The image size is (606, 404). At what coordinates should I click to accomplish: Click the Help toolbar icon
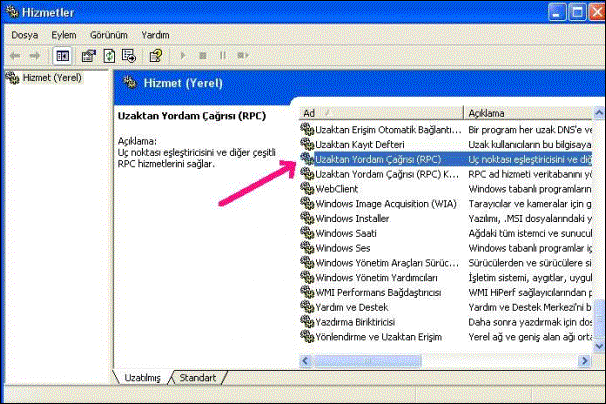pos(156,56)
